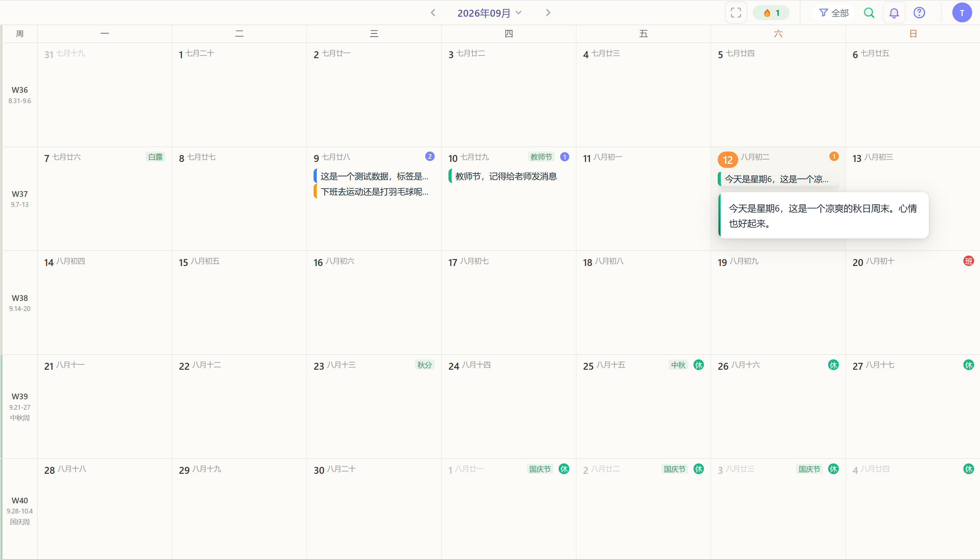980x559 pixels.
Task: Click the 国庆节 tag on October 2
Action: 675,469
